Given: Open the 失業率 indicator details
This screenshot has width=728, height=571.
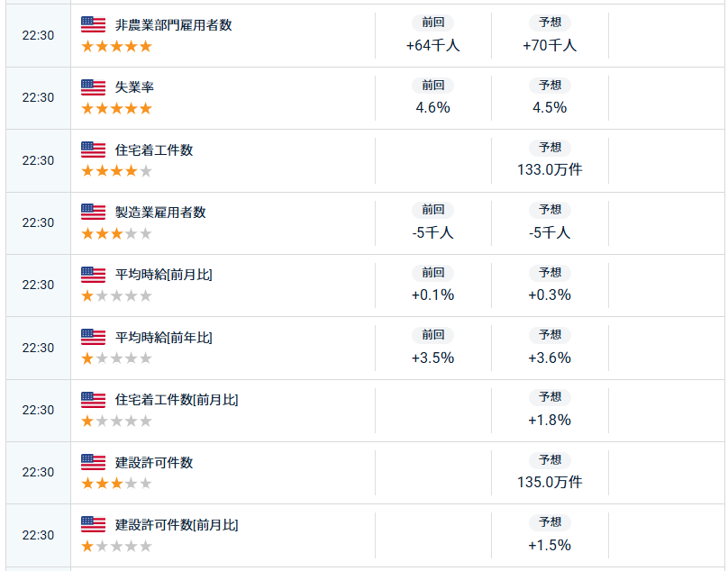Looking at the screenshot, I should coord(135,87).
